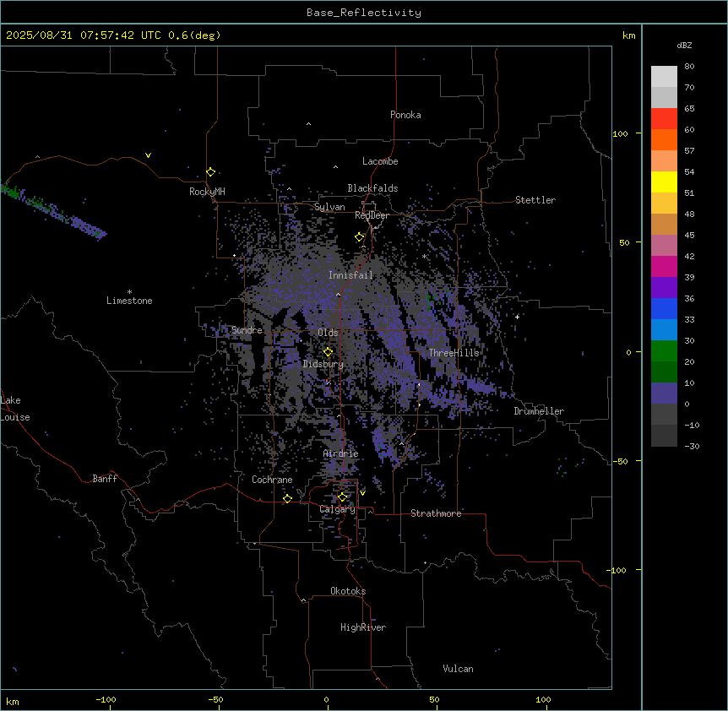This screenshot has height=711, width=728.
Task: Click the 48 value on the dBZ legend
Action: pos(689,214)
